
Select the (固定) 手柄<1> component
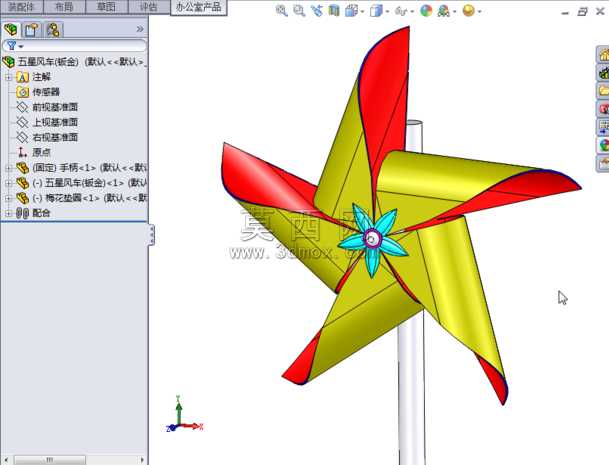[82, 168]
